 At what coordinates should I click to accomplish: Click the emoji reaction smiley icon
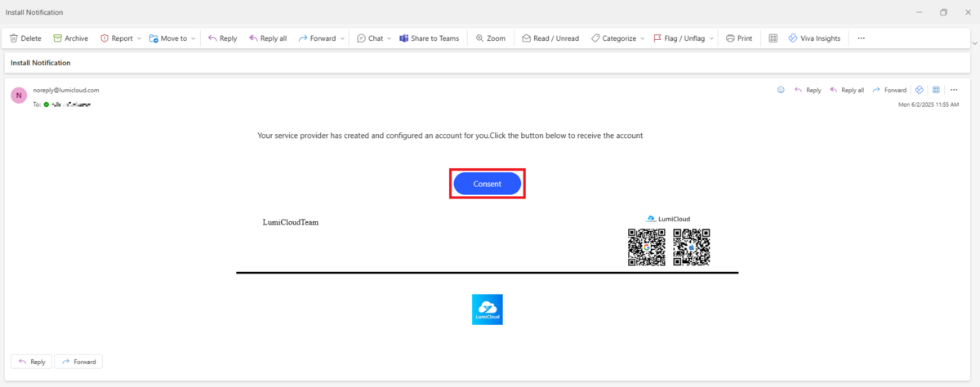[x=781, y=90]
